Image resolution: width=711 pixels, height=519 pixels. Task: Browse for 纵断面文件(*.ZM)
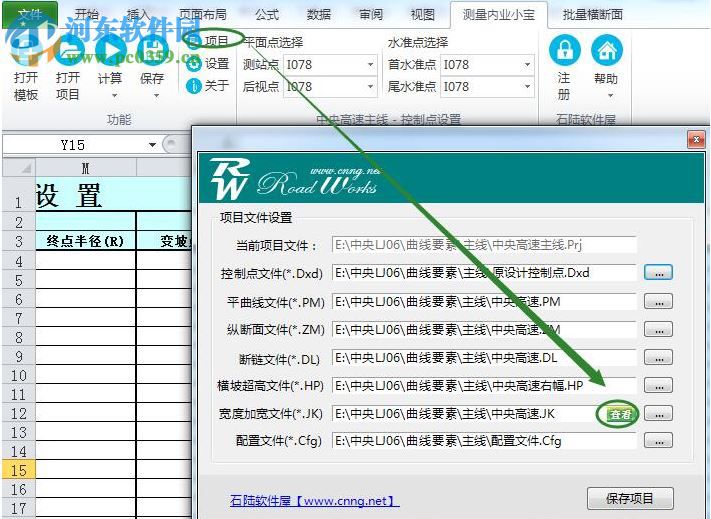[x=658, y=330]
